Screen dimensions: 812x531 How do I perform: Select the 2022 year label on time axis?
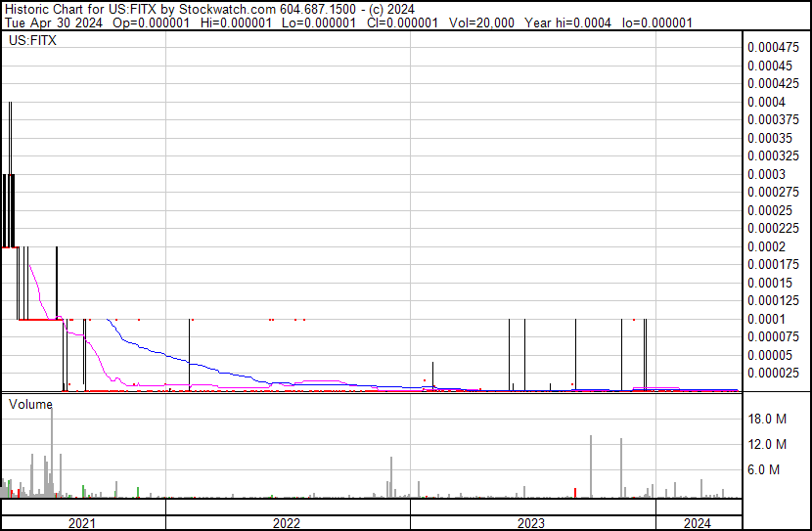tap(287, 522)
